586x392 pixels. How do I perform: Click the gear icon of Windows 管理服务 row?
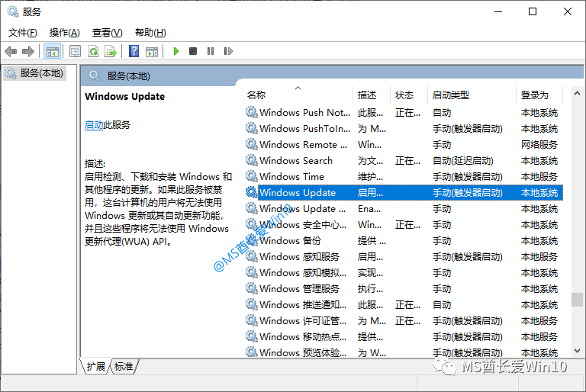(x=252, y=288)
